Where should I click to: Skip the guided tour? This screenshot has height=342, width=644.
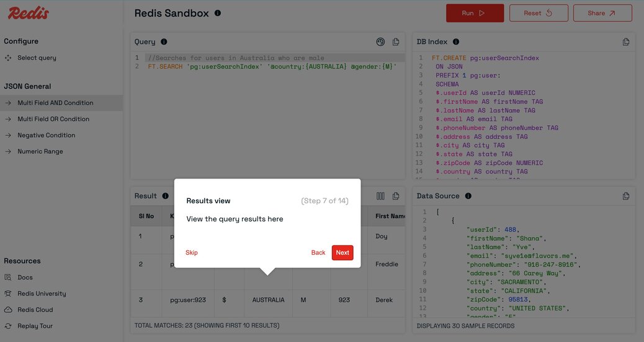click(191, 253)
